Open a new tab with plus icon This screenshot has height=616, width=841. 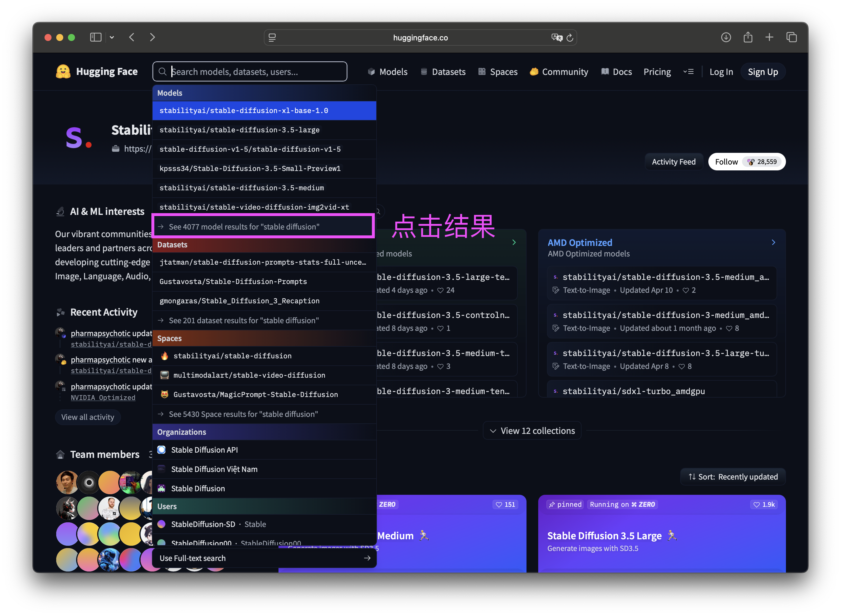pyautogui.click(x=769, y=37)
